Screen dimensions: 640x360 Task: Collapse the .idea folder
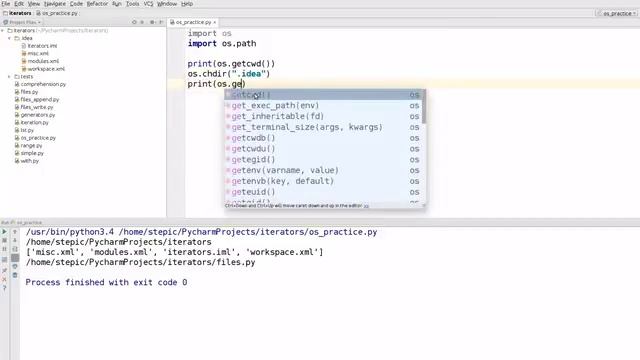(9, 38)
